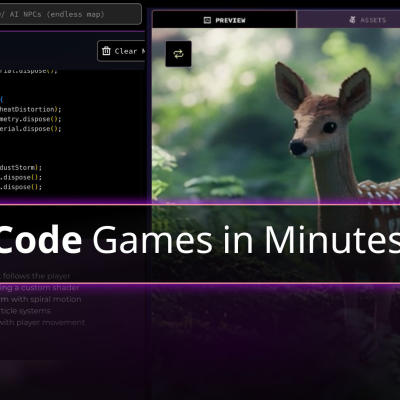Click the 'erial.dispose();' code line

tap(31, 129)
